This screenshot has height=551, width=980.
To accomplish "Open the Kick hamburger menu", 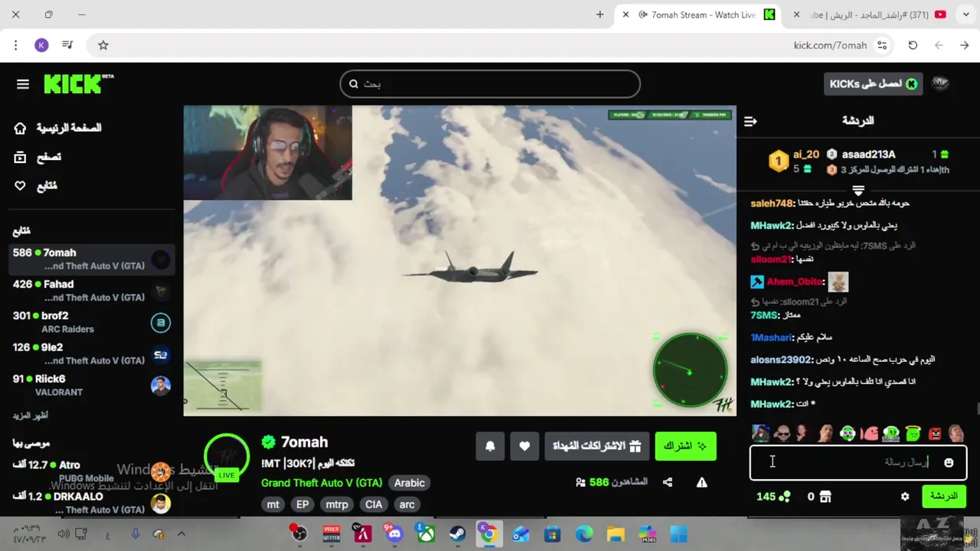I will pyautogui.click(x=22, y=84).
